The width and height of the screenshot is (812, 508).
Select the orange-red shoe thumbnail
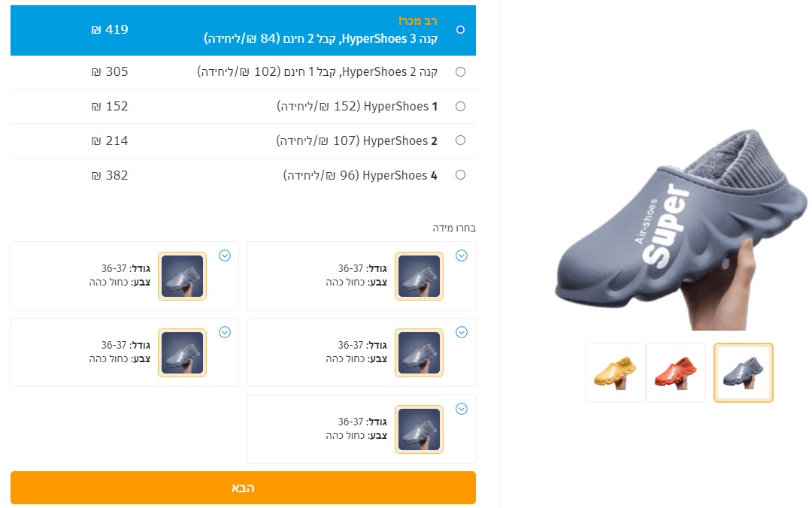tap(676, 373)
